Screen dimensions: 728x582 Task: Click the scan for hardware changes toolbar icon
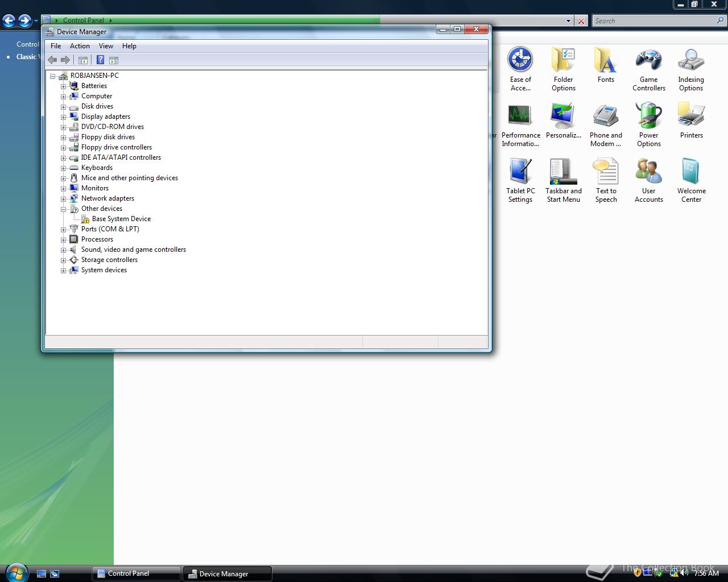114,60
